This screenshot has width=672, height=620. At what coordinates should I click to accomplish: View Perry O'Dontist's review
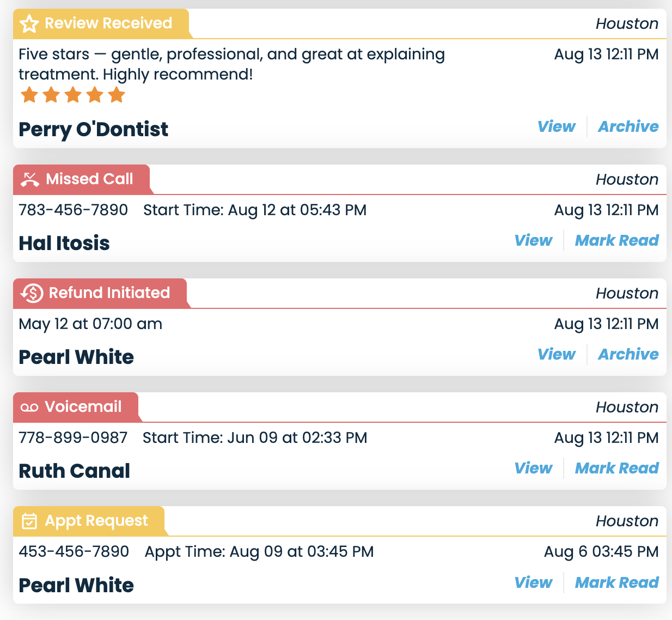pyautogui.click(x=556, y=126)
